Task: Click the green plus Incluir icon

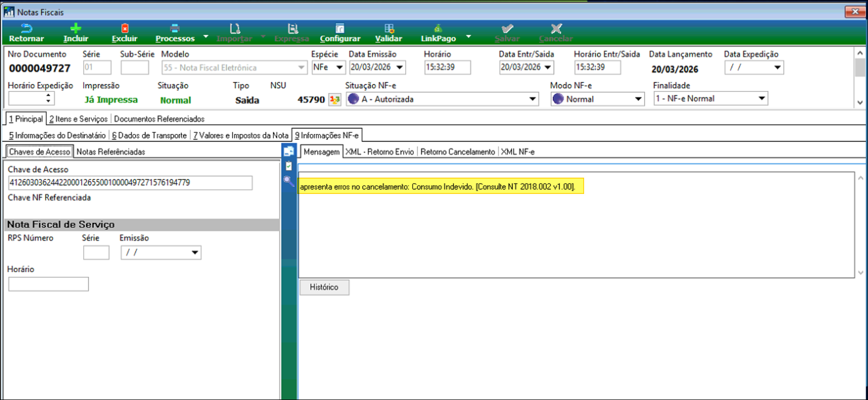Action: point(76,29)
